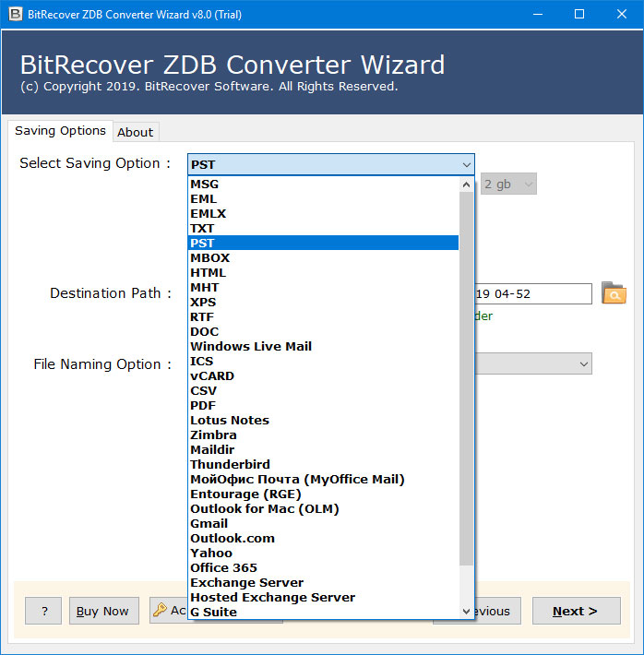Choose MBOX from the saving options list

[x=324, y=257]
